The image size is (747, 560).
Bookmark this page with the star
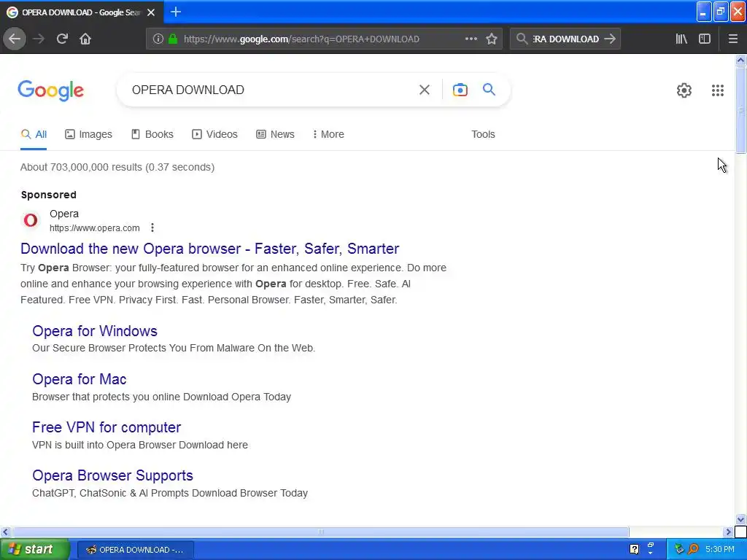492,39
